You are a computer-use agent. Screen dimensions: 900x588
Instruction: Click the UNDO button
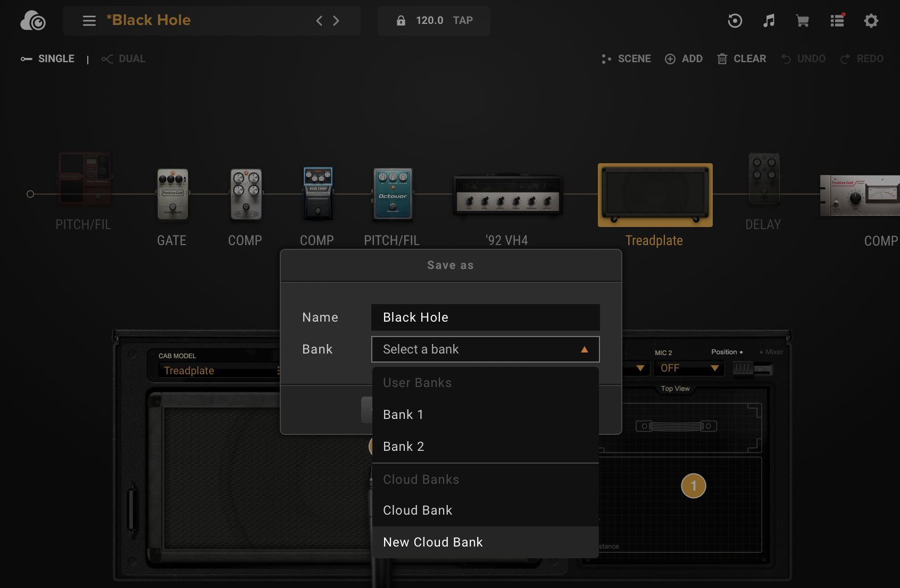[803, 58]
